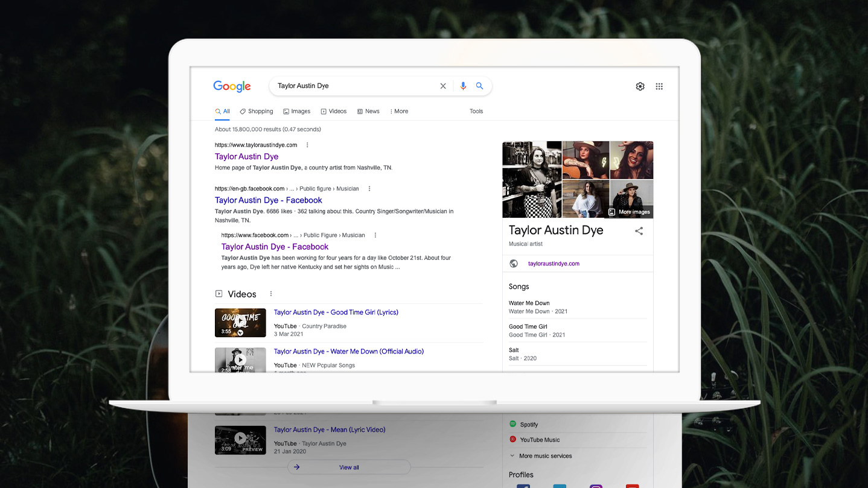Open the settings gear icon
The image size is (868, 488).
[x=640, y=86]
